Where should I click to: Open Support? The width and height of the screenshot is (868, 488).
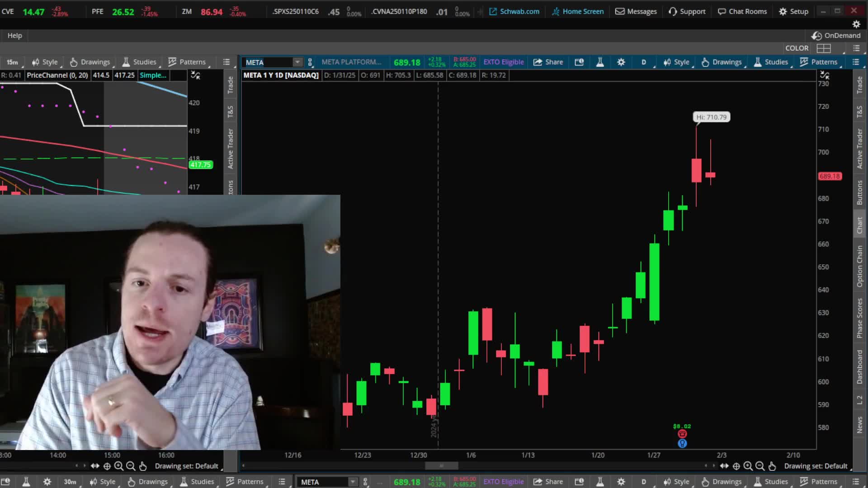coord(687,11)
